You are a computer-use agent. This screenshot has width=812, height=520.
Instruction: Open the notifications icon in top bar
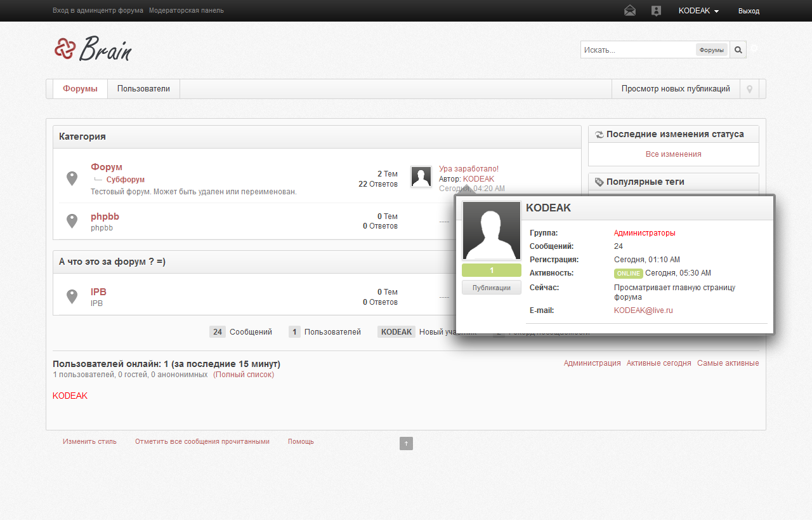pyautogui.click(x=656, y=11)
